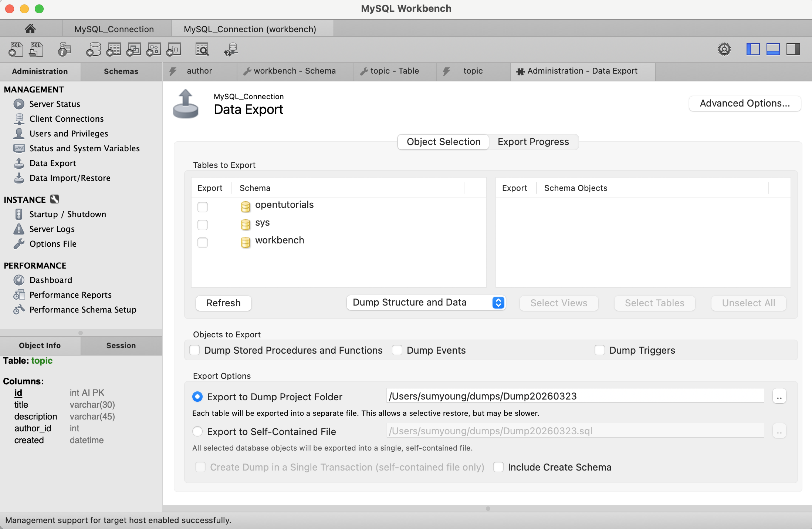The width and height of the screenshot is (812, 529).
Task: Enable Include Create Schema option
Action: 498,467
